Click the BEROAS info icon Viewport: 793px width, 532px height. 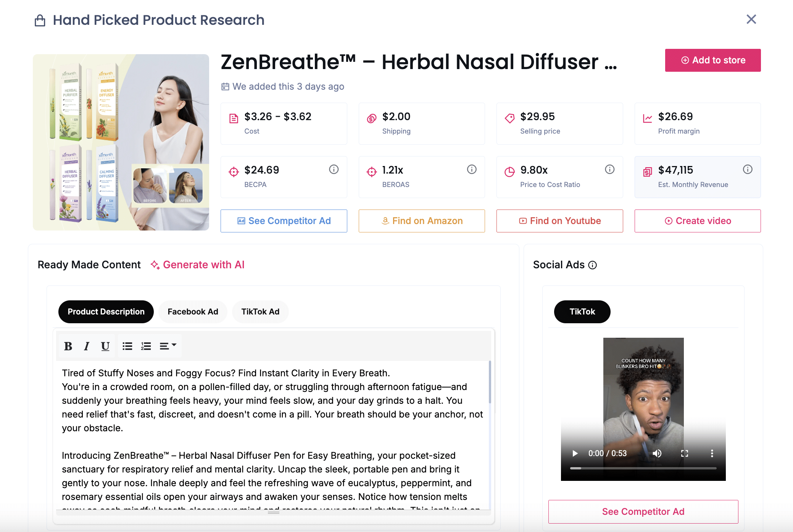point(472,169)
